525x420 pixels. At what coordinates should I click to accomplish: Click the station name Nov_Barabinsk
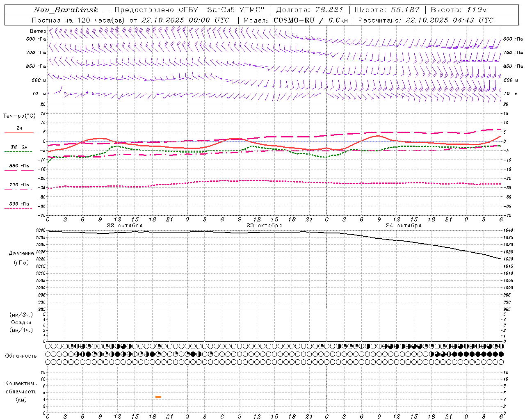pyautogui.click(x=66, y=10)
